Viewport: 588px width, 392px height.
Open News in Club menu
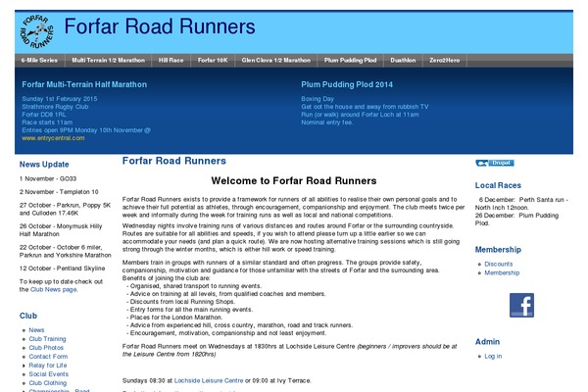click(36, 330)
